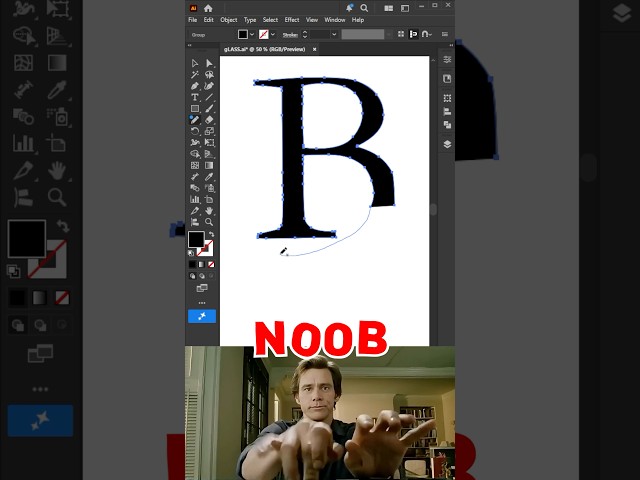Screen dimensions: 640x480
Task: Choose the Shape Builder tool
Action: [x=195, y=154]
